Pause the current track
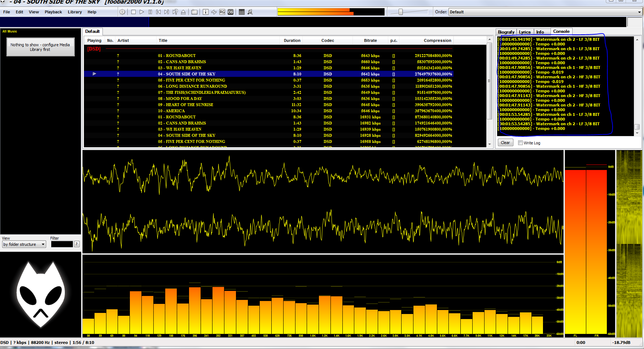This screenshot has height=349, width=644. [150, 12]
